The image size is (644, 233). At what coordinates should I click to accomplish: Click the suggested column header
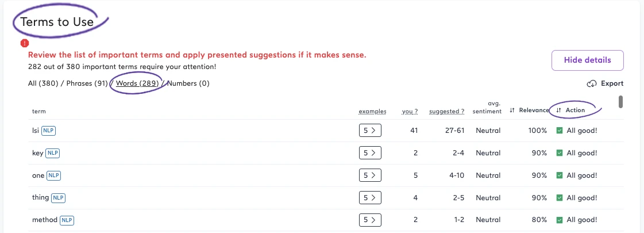click(x=446, y=111)
